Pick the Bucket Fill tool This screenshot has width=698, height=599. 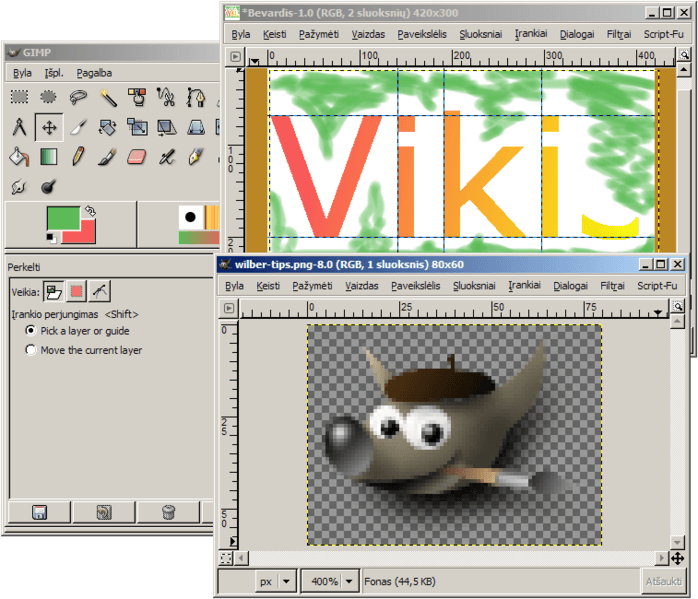(19, 157)
